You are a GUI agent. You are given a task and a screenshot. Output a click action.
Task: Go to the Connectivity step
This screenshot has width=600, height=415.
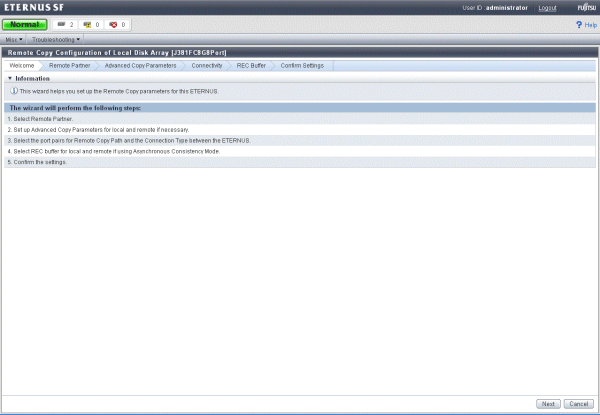point(207,66)
